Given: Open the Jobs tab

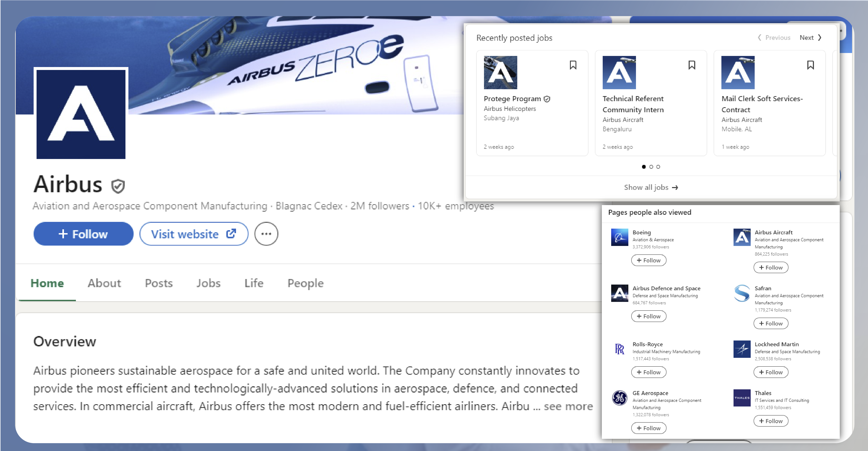Looking at the screenshot, I should click(x=208, y=283).
